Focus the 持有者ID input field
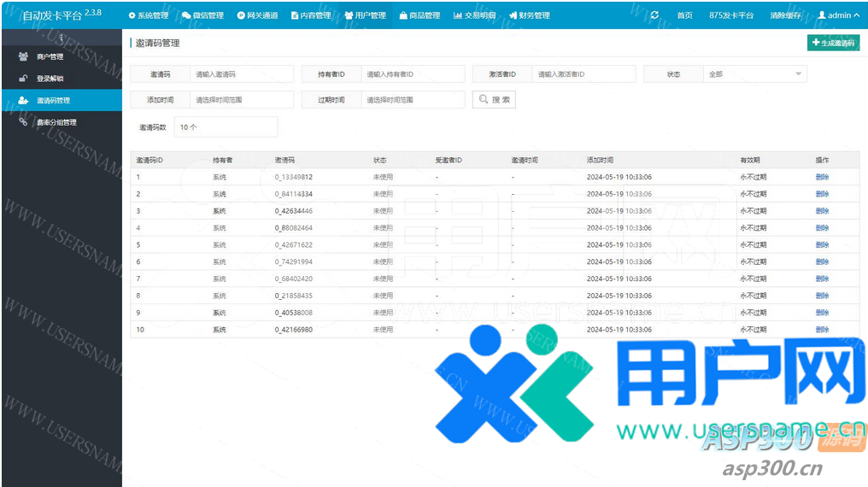Screen dimensions: 868x487 click(413, 74)
